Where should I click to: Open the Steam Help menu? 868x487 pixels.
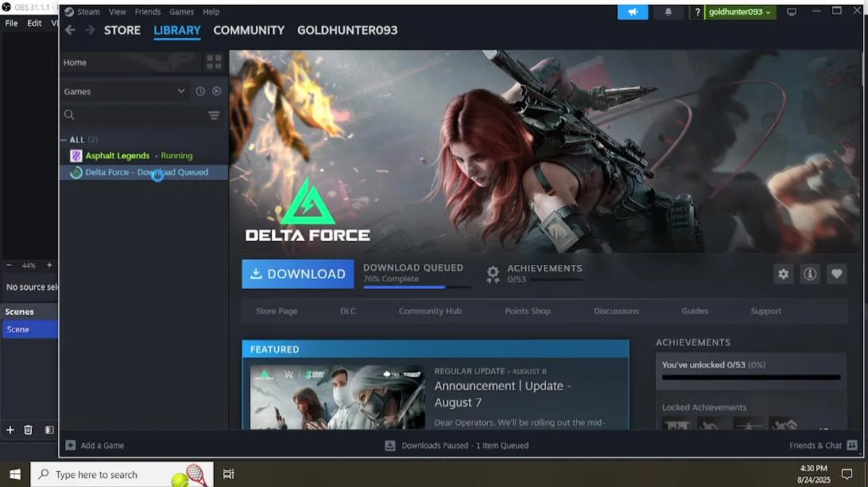pos(211,11)
